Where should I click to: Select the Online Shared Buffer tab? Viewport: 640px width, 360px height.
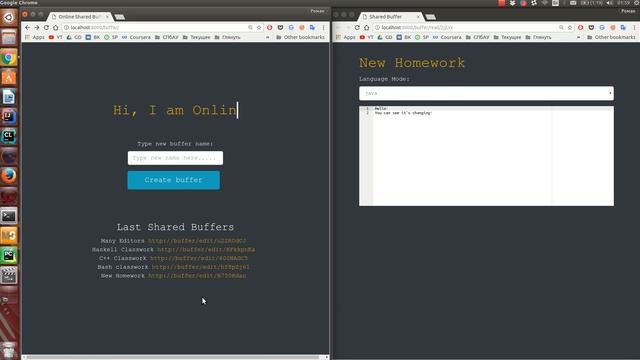coord(79,17)
